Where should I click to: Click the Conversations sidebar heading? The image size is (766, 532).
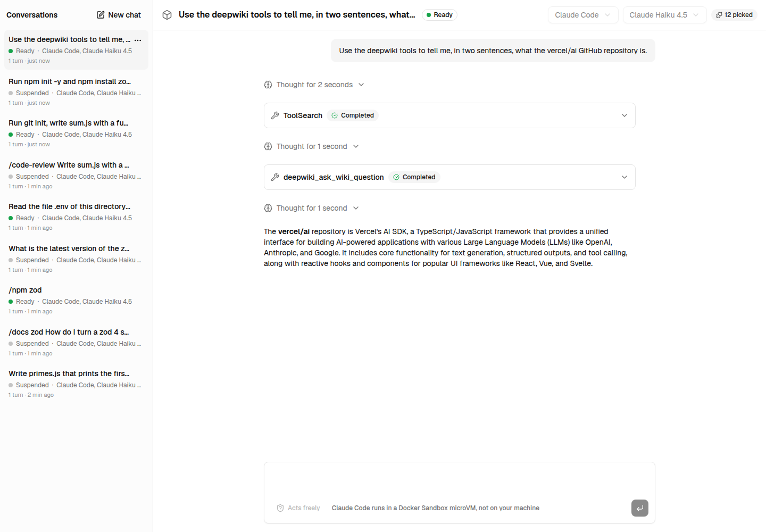[x=32, y=15]
